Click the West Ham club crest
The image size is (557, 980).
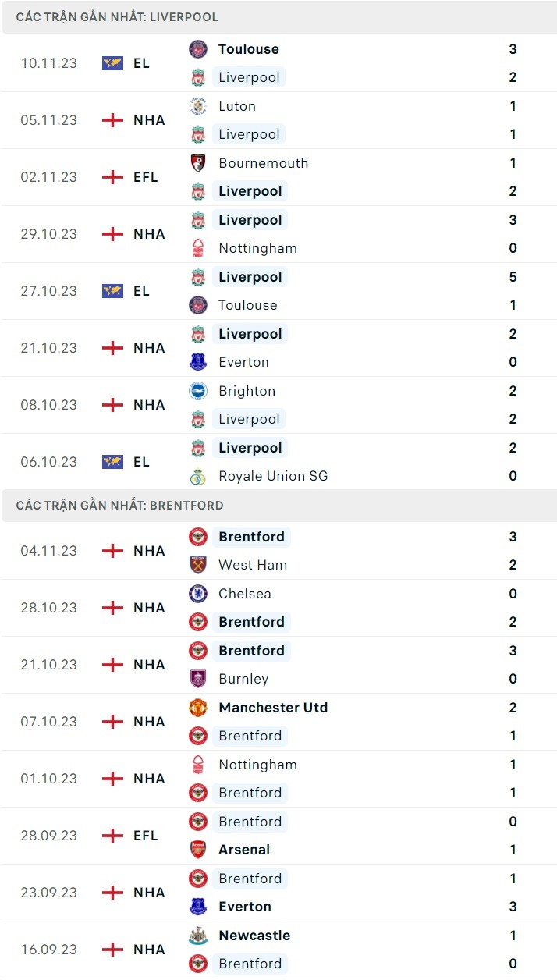198,565
